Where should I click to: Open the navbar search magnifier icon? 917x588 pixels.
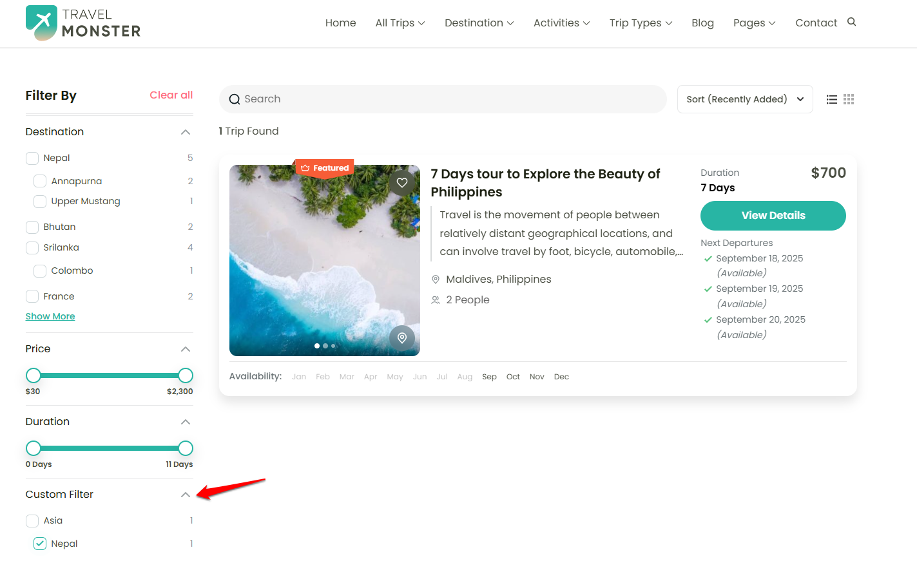point(851,21)
